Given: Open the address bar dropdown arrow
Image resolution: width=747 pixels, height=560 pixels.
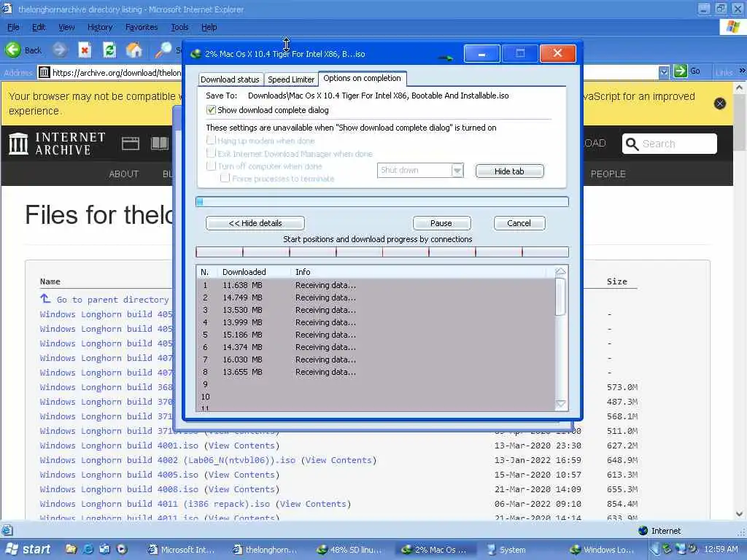Looking at the screenshot, I should [x=664, y=72].
